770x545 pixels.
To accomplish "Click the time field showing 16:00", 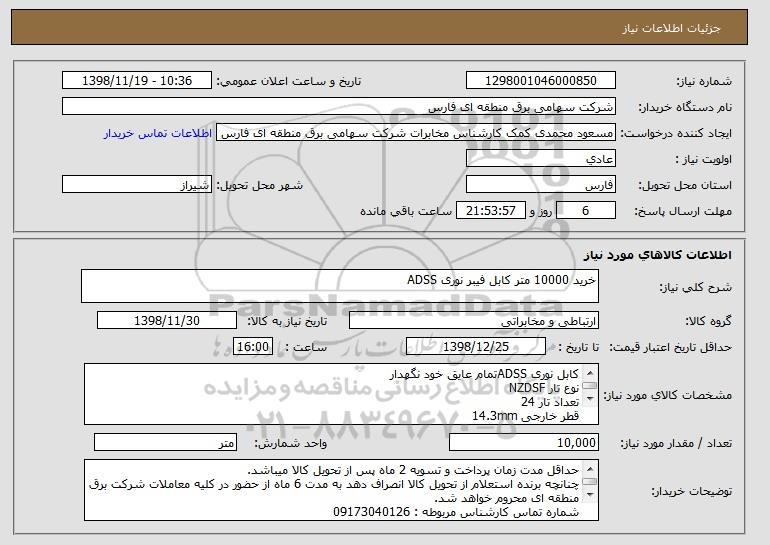I will click(x=253, y=347).
